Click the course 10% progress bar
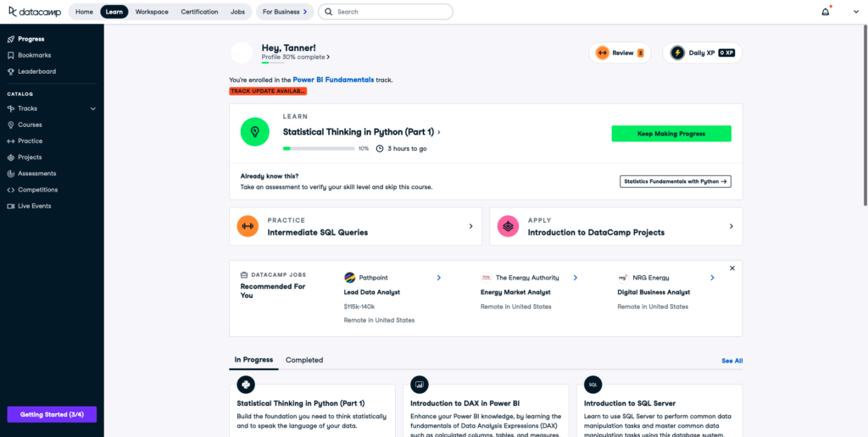The height and width of the screenshot is (437, 868). click(x=319, y=149)
